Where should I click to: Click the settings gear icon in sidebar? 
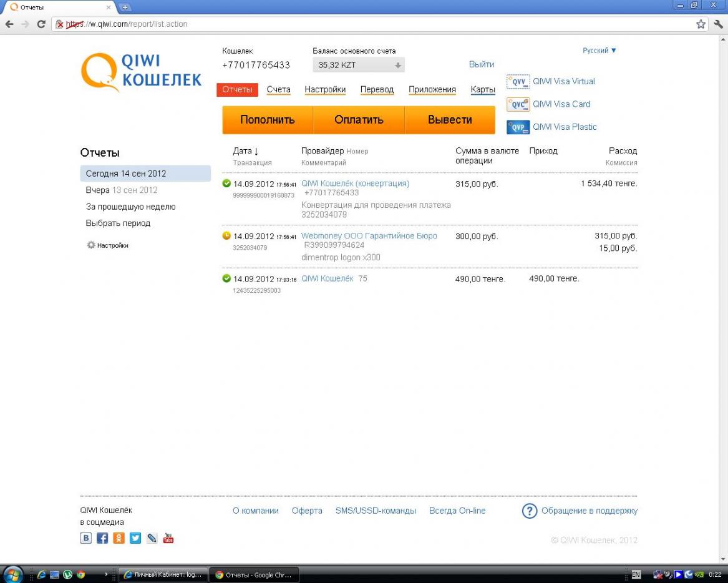coord(91,245)
